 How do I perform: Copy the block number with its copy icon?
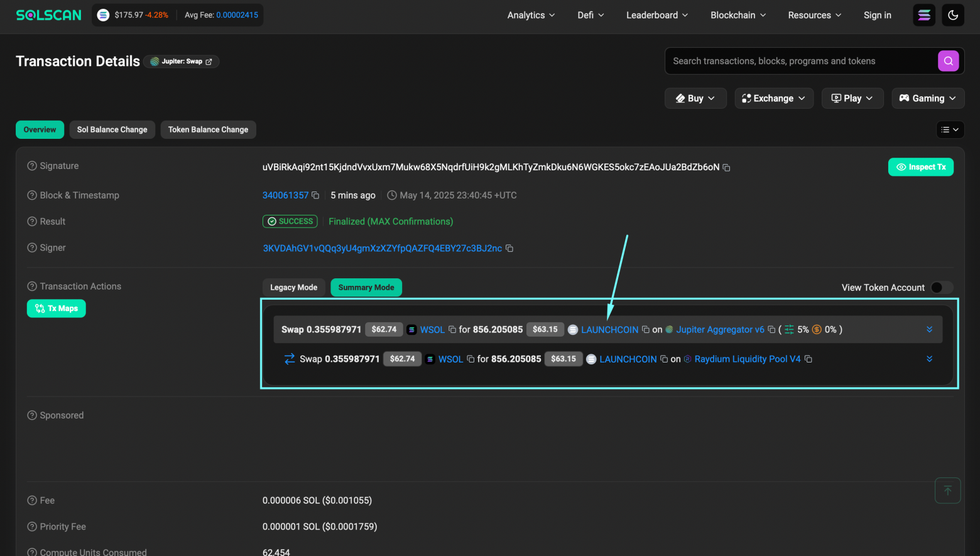click(x=315, y=195)
